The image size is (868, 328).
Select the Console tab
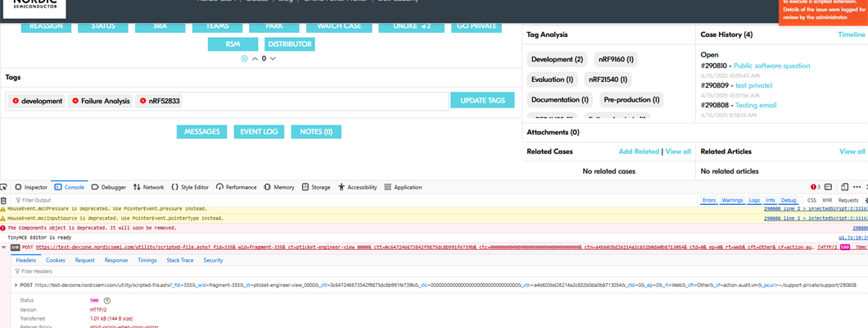pyautogui.click(x=70, y=187)
